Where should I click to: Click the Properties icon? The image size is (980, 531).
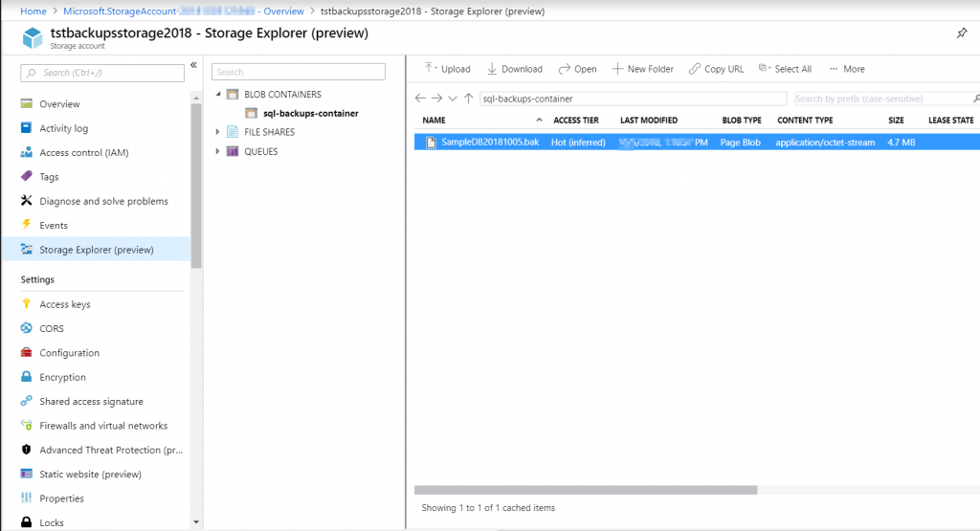26,498
